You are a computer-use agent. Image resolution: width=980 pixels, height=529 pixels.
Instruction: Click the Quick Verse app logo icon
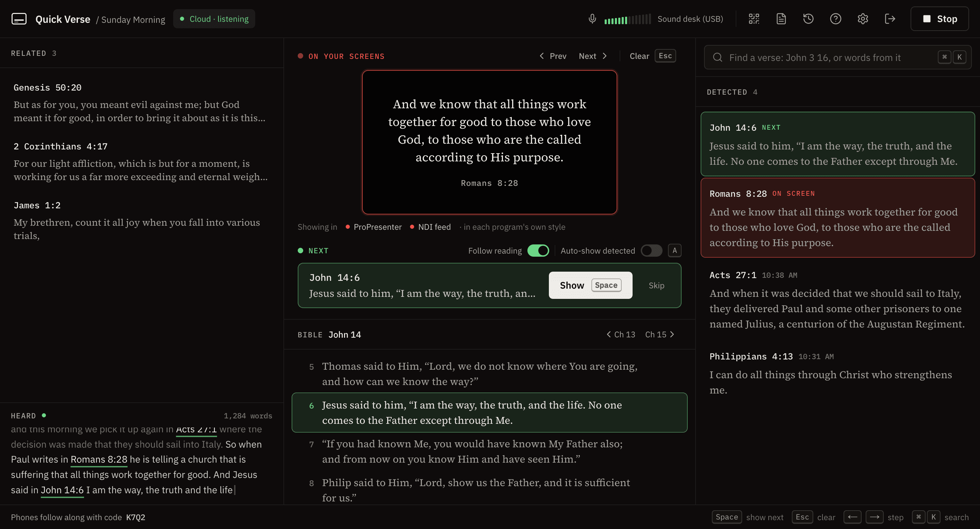[19, 19]
